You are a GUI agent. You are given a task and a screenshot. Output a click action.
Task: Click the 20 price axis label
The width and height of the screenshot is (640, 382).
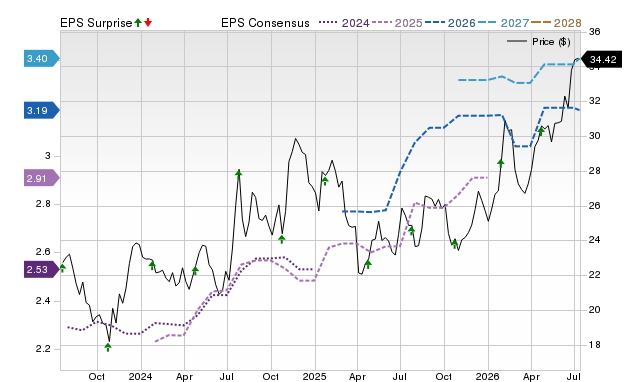[595, 310]
